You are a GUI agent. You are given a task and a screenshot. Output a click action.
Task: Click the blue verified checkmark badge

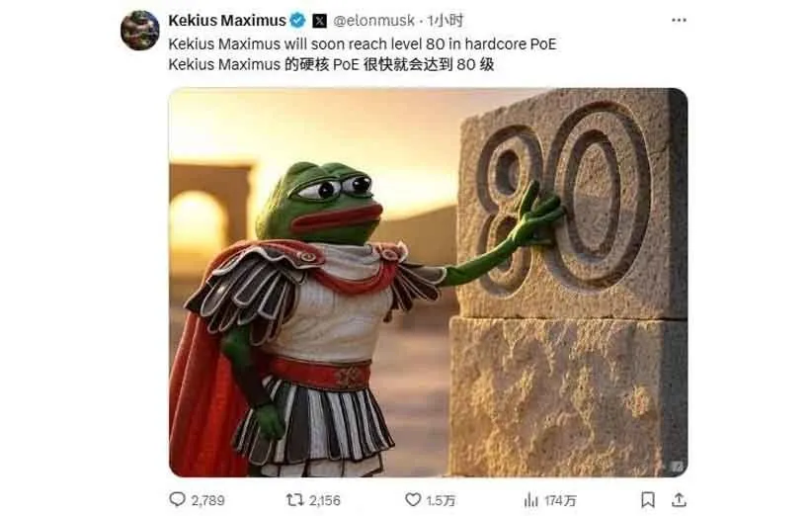[x=297, y=21]
